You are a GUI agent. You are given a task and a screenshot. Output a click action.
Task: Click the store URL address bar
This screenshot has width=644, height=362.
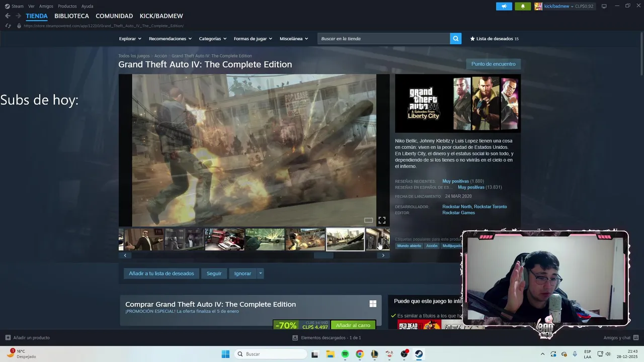click(x=103, y=26)
